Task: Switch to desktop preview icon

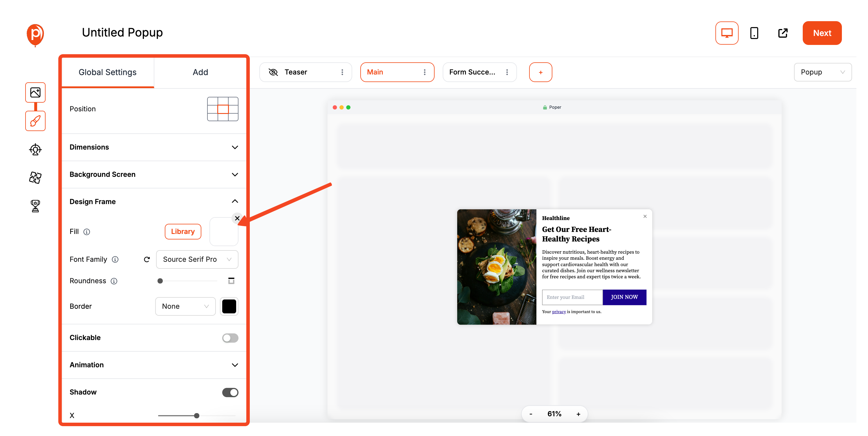Action: point(726,33)
